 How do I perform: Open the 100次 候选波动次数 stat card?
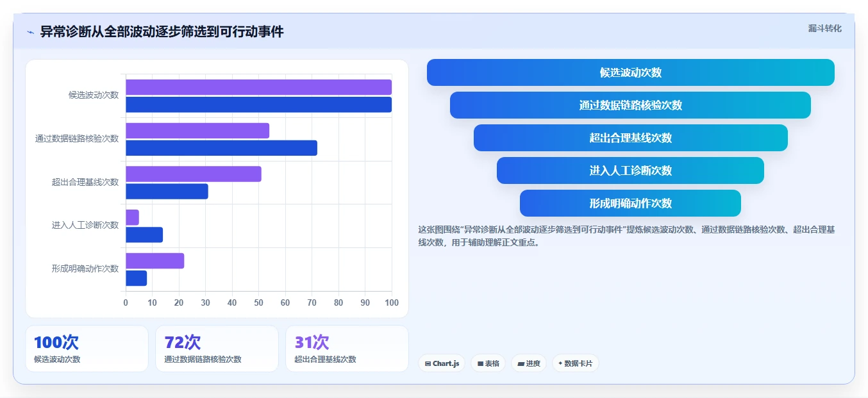[x=87, y=349]
